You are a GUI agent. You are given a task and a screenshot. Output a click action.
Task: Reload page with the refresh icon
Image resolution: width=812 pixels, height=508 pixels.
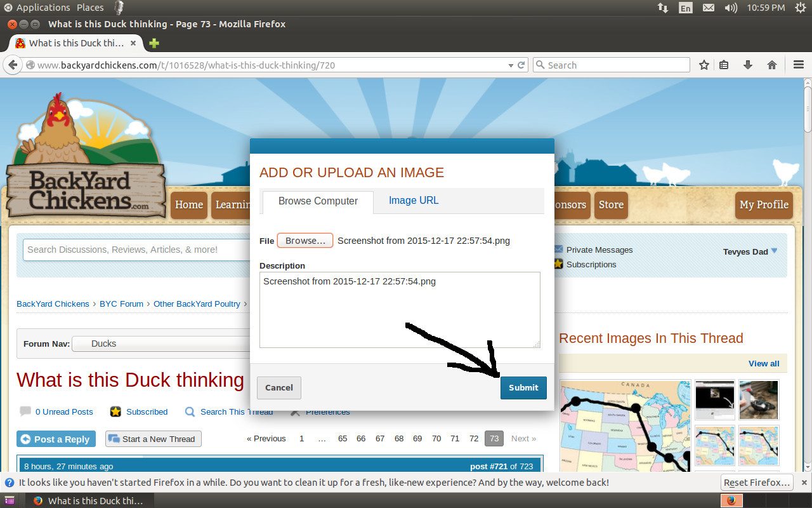pyautogui.click(x=521, y=65)
